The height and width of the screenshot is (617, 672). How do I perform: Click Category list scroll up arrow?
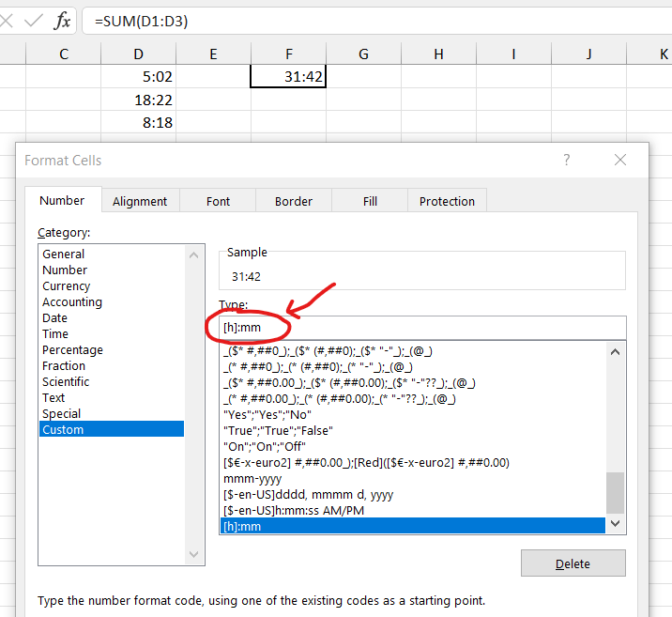click(193, 255)
